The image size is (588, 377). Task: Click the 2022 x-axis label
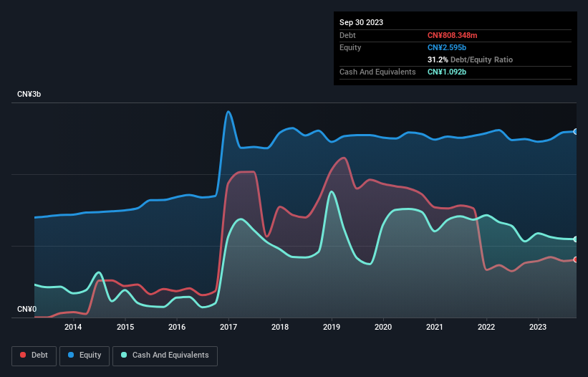pos(486,327)
